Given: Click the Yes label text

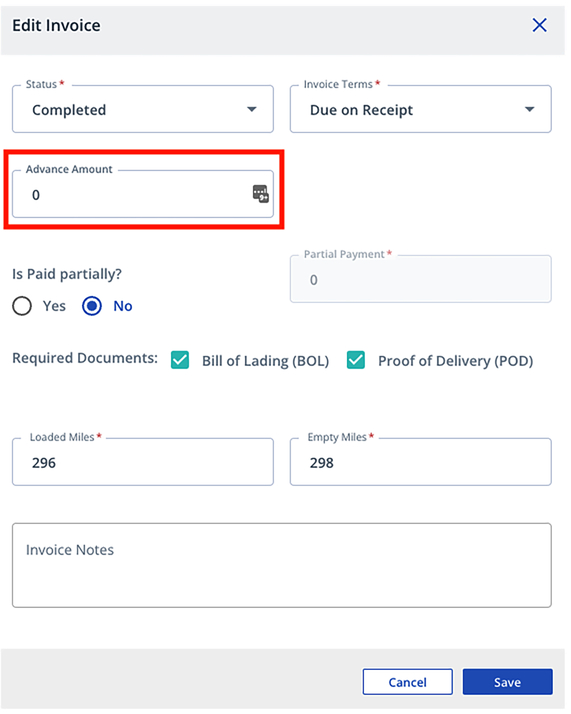Looking at the screenshot, I should (x=54, y=306).
